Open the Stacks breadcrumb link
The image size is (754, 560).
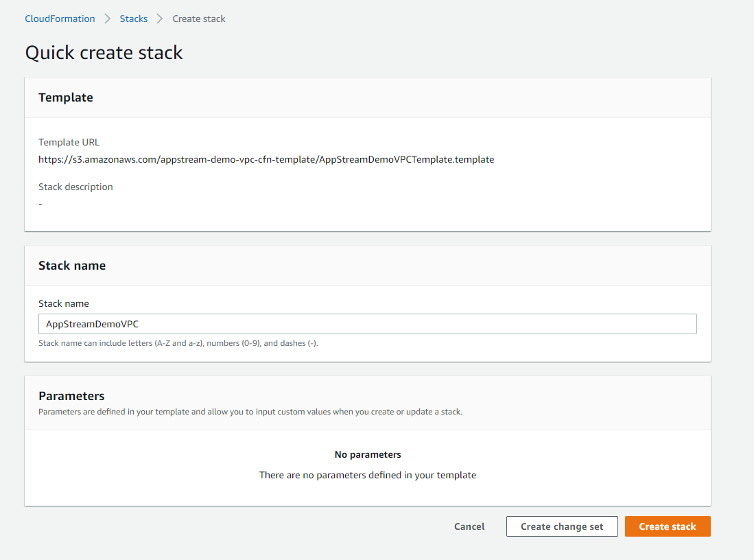tap(134, 19)
